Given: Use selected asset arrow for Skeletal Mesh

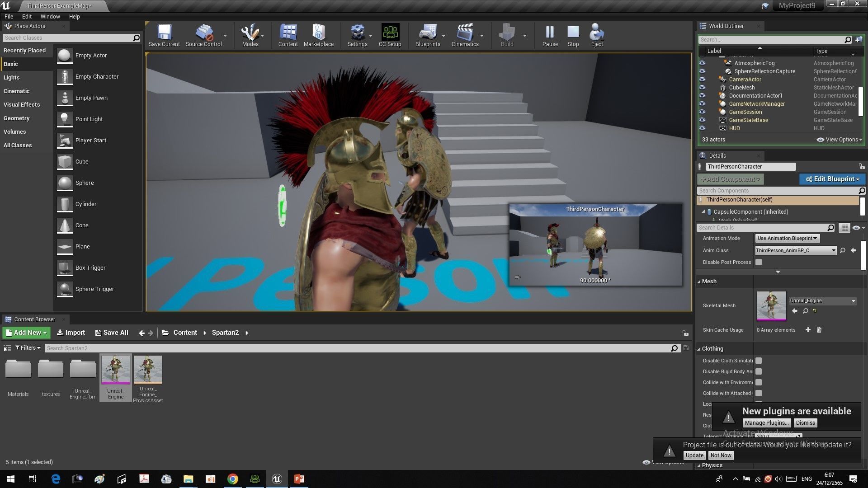Looking at the screenshot, I should [x=795, y=311].
